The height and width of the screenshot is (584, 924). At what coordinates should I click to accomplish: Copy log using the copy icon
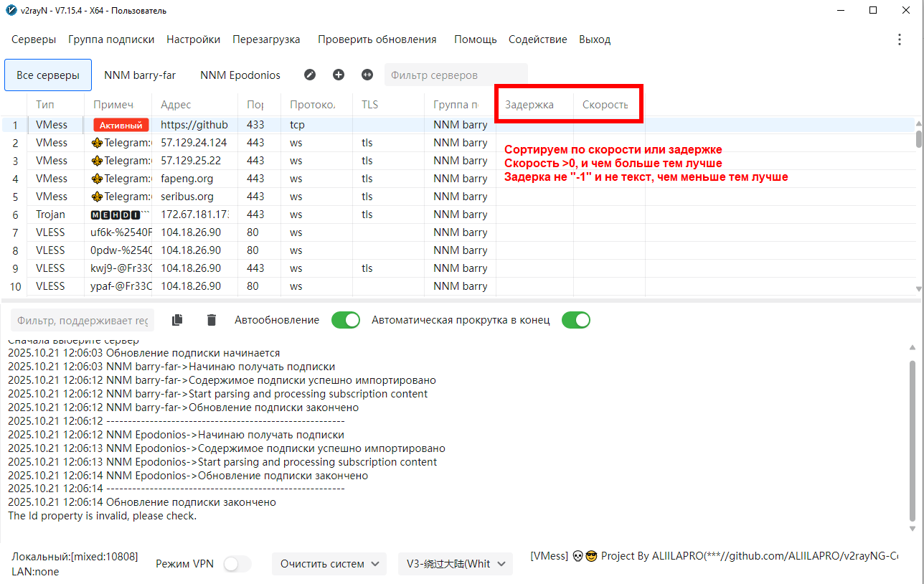point(178,320)
